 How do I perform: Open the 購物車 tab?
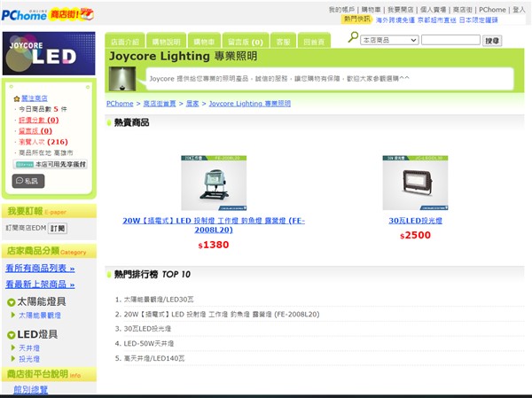click(x=204, y=42)
